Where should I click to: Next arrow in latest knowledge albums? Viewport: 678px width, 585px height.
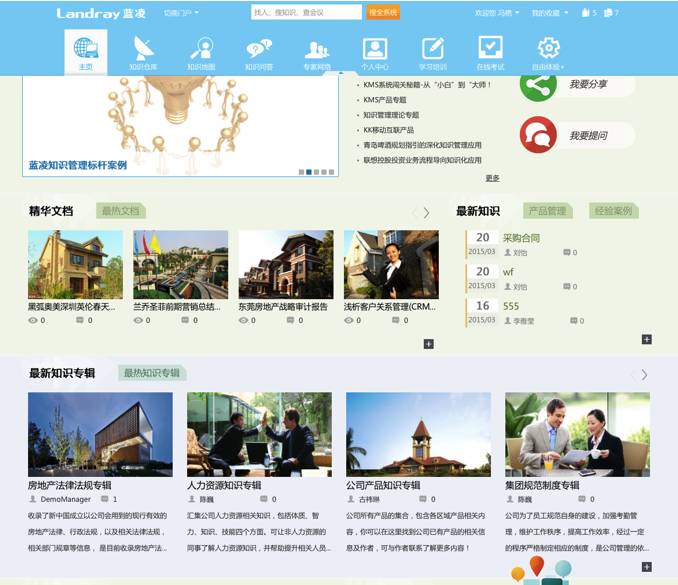644,375
